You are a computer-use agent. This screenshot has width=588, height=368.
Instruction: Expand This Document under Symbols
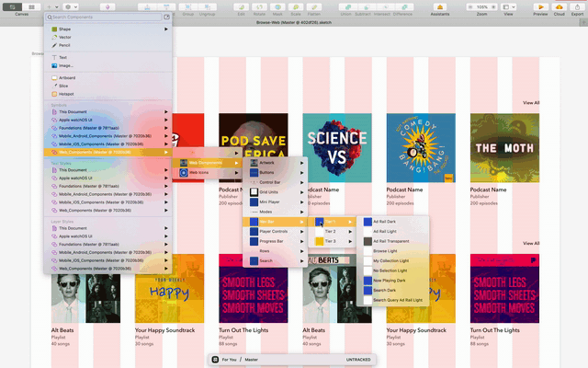click(108, 112)
